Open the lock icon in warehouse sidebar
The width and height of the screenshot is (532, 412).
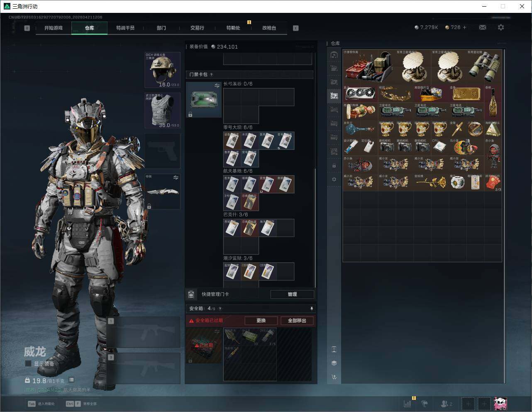coord(334,166)
